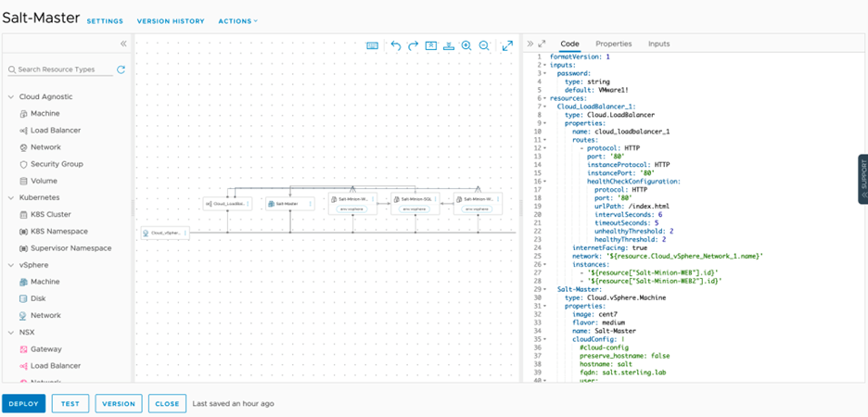
Task: Collapse the Cloud Agnostic resource group
Action: click(11, 96)
